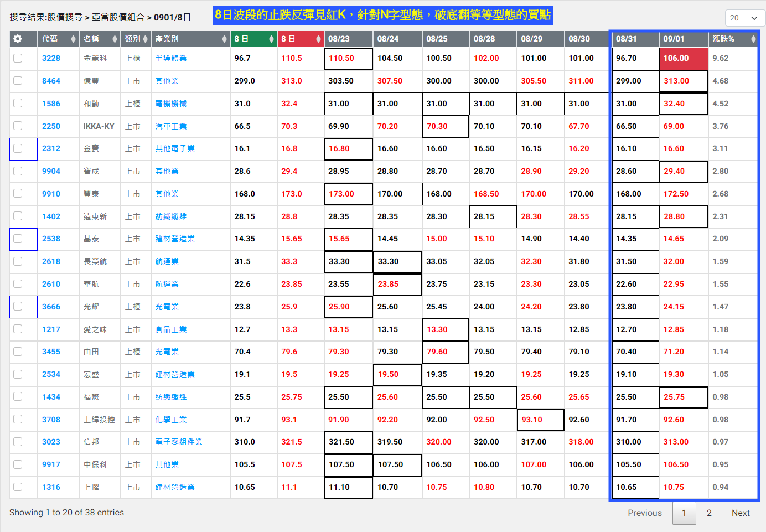766x532 pixels.
Task: Click the 0.94 change percent value
Action: (720, 487)
